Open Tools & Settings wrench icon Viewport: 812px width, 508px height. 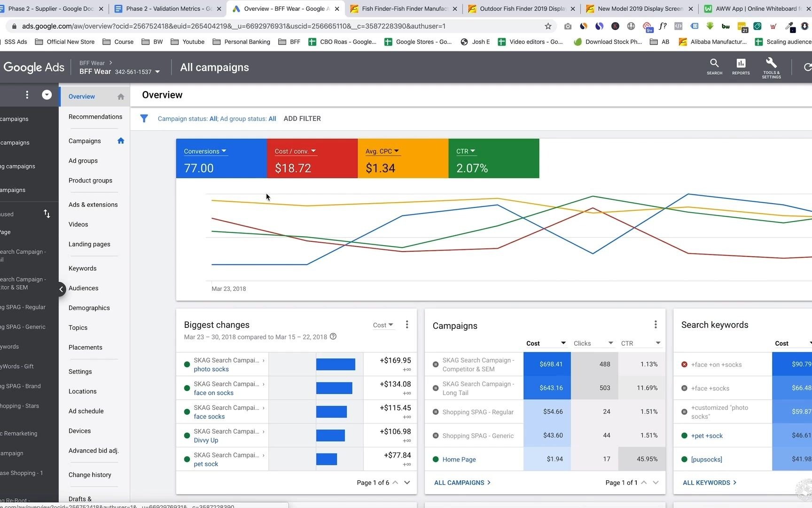771,67
